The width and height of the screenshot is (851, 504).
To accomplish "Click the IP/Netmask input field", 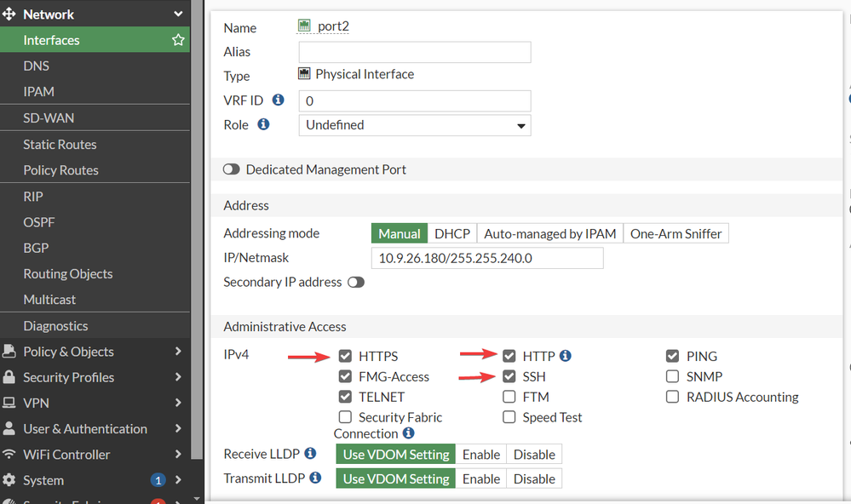I will pyautogui.click(x=486, y=258).
